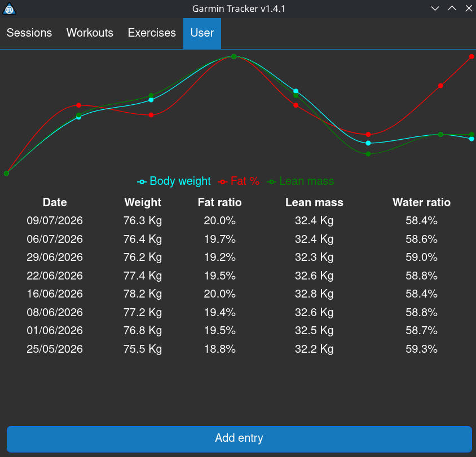The image size is (476, 457).
Task: Switch to the Workouts tab
Action: tap(90, 33)
